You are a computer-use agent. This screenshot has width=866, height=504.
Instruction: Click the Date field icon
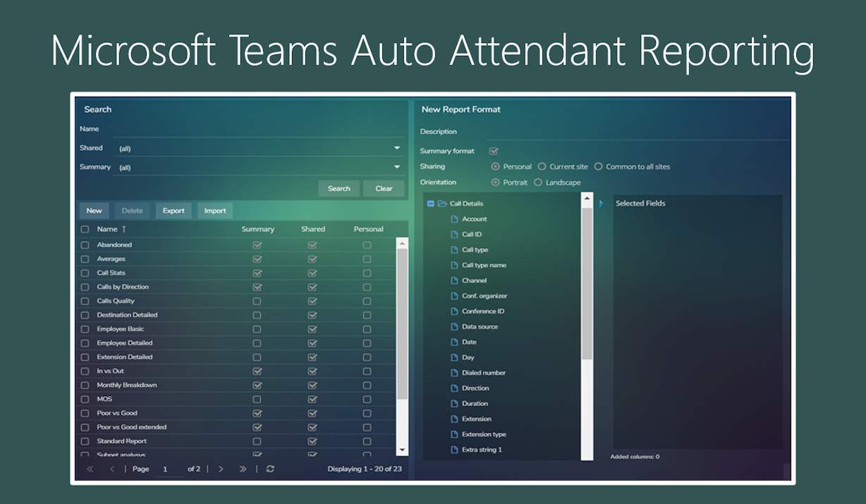(453, 342)
